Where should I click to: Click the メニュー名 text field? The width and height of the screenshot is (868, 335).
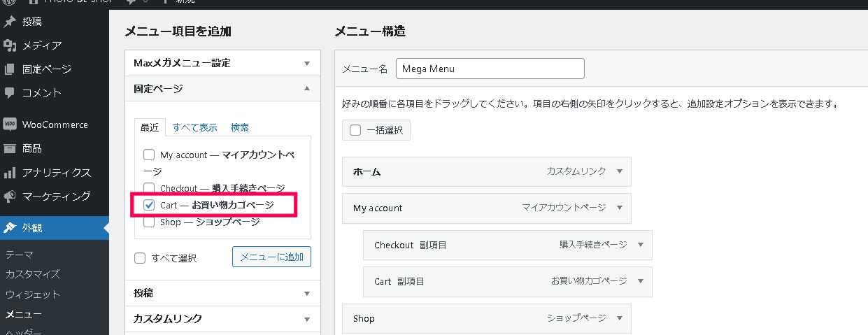tap(490, 69)
